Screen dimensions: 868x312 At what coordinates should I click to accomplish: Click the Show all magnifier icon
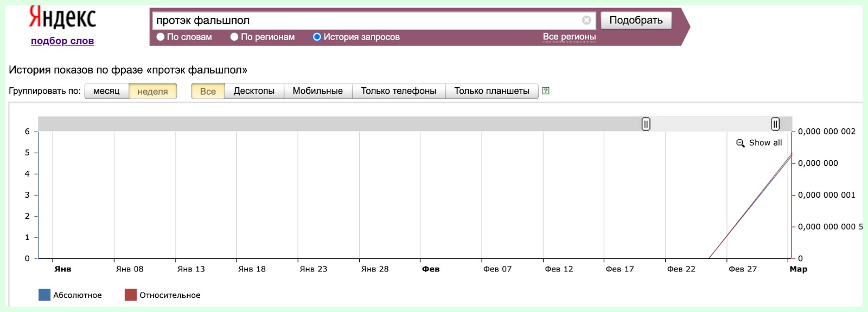741,143
